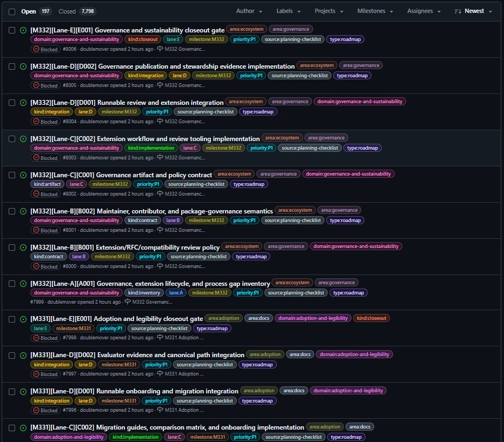Click open-issue icon beside Extension workflow and review tooling
Screen dimensions: 504x442
[23, 139]
